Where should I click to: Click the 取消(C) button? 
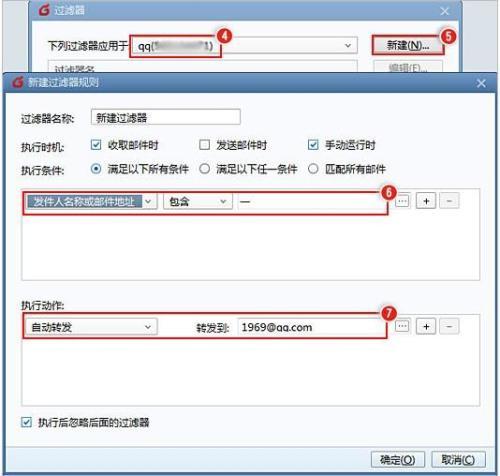pyautogui.click(x=458, y=460)
